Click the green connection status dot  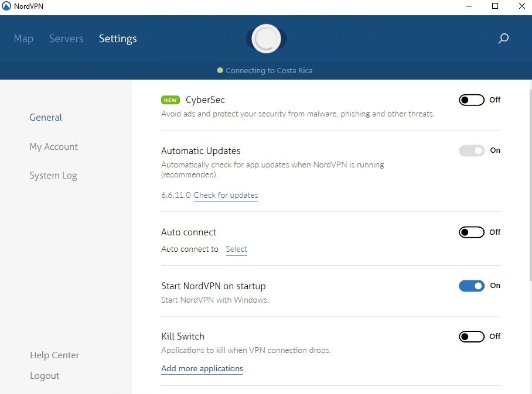pos(220,70)
